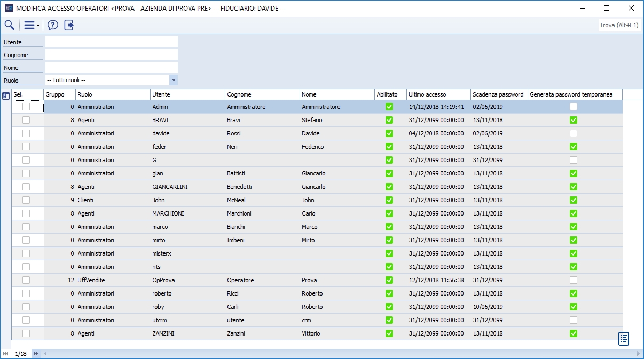Click the exit door icon

tap(69, 25)
